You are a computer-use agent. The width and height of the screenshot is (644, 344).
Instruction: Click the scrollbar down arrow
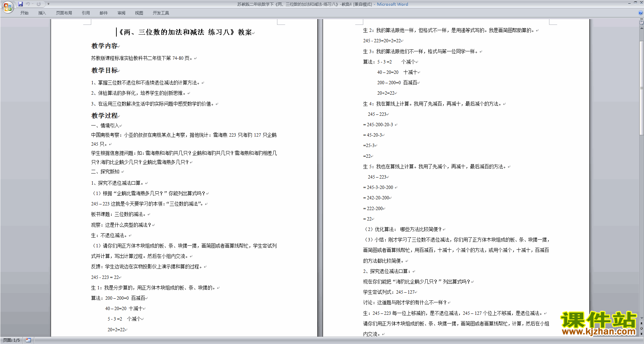[x=641, y=318]
